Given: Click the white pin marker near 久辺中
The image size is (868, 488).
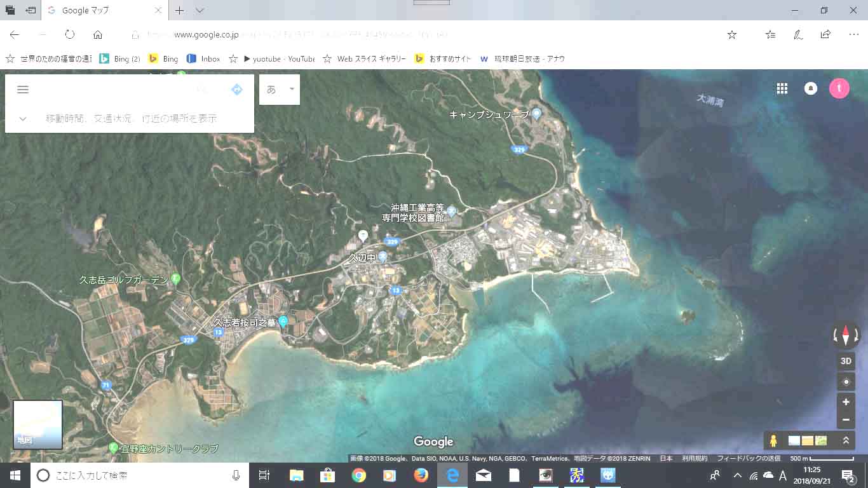Looking at the screenshot, I should click(363, 236).
